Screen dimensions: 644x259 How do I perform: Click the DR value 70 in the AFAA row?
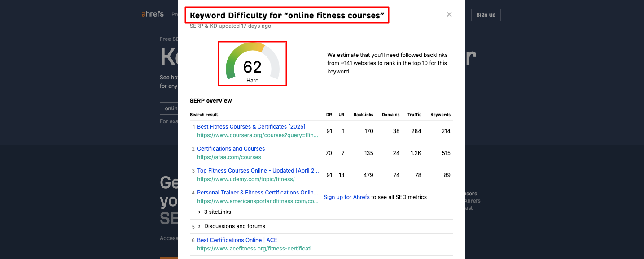pos(329,153)
